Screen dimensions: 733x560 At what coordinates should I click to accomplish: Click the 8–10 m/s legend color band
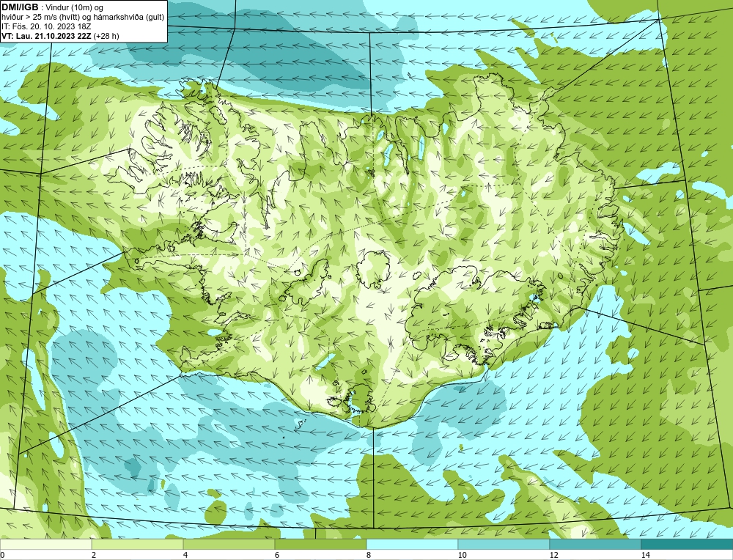click(412, 544)
